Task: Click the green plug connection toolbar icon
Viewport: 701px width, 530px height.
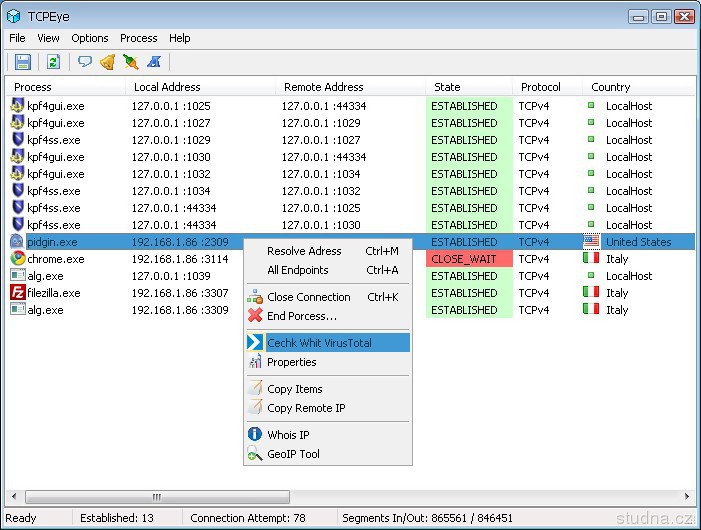Action: pyautogui.click(x=130, y=62)
